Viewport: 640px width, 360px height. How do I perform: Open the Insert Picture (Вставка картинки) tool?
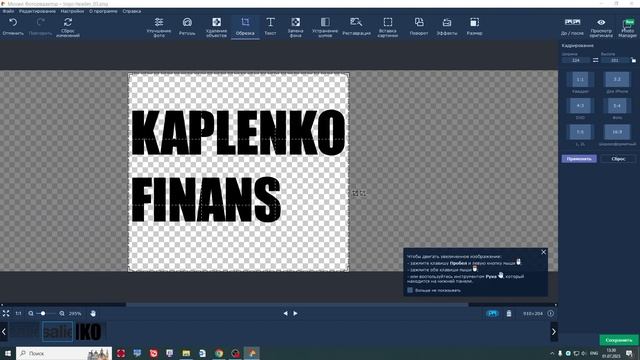[388, 27]
